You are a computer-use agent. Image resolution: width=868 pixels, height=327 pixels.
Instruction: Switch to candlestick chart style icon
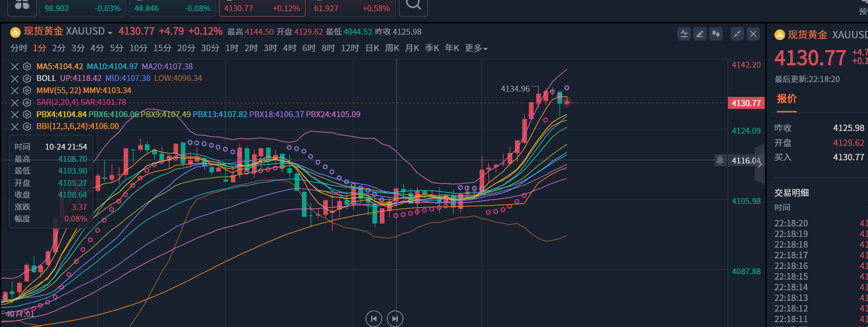(x=716, y=34)
